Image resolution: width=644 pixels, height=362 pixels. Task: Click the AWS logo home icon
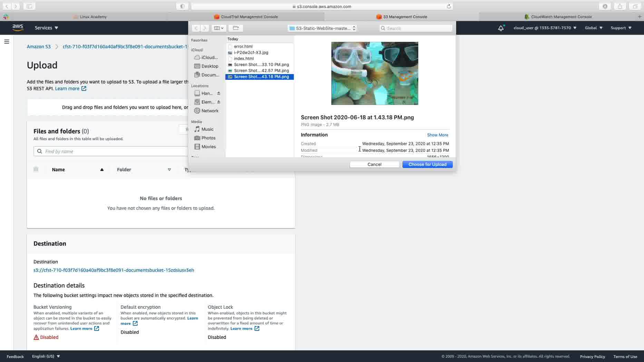coord(18,28)
